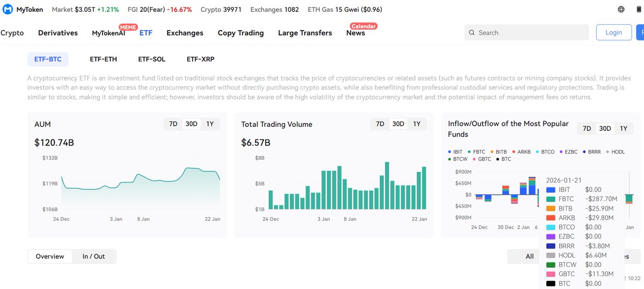The width and height of the screenshot is (644, 289).
Task: Toggle the FBTC series in the legend
Action: pyautogui.click(x=477, y=152)
